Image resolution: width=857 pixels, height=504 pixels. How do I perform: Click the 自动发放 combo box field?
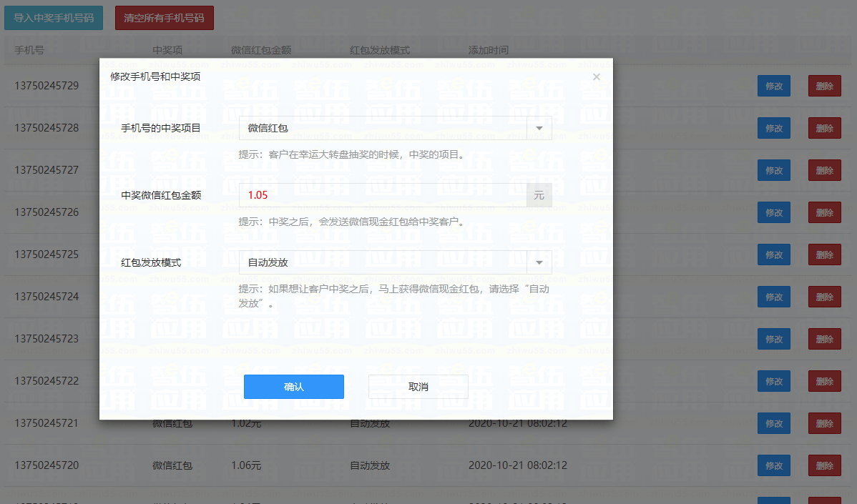(x=395, y=262)
